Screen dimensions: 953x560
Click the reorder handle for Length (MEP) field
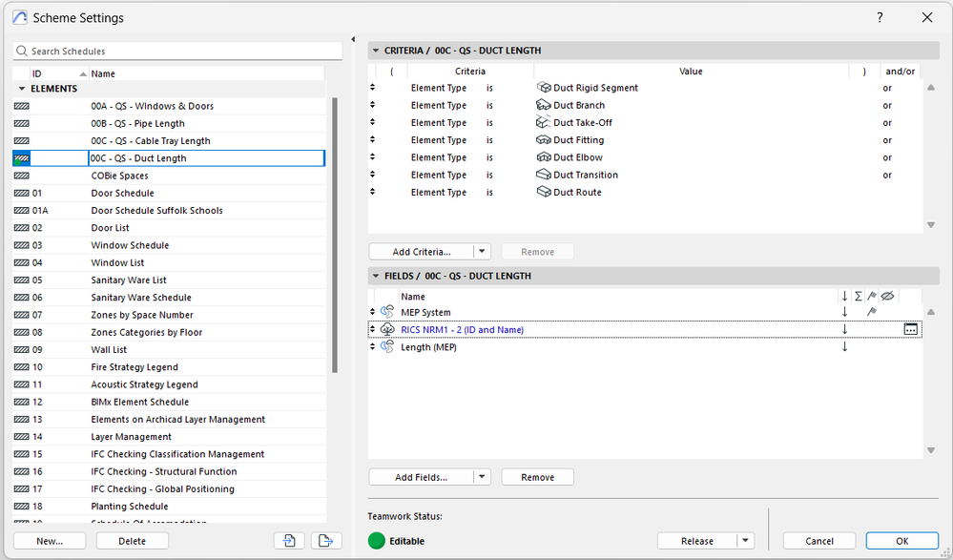373,346
